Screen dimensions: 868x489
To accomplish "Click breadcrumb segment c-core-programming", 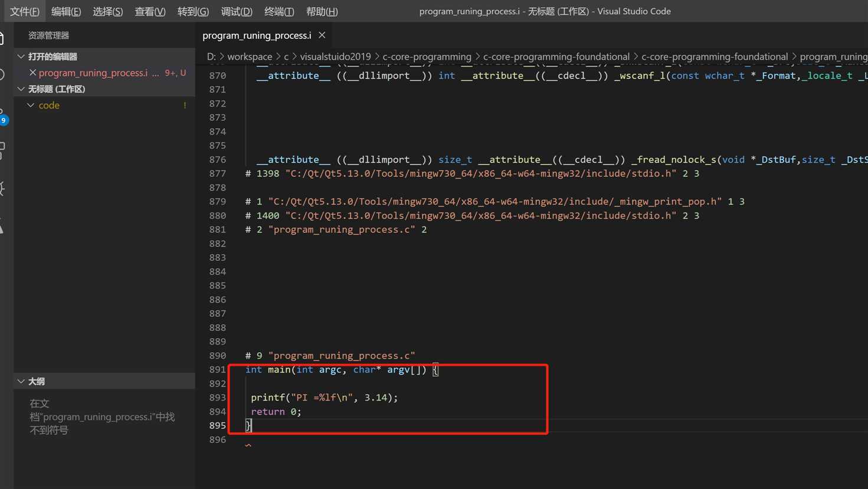I will click(427, 57).
